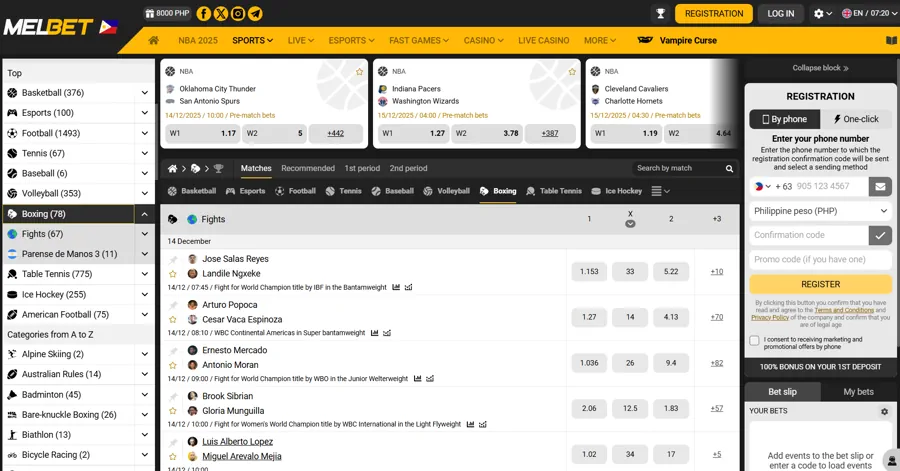The width and height of the screenshot is (900, 471).
Task: Open the settings gear in header
Action: coord(818,13)
